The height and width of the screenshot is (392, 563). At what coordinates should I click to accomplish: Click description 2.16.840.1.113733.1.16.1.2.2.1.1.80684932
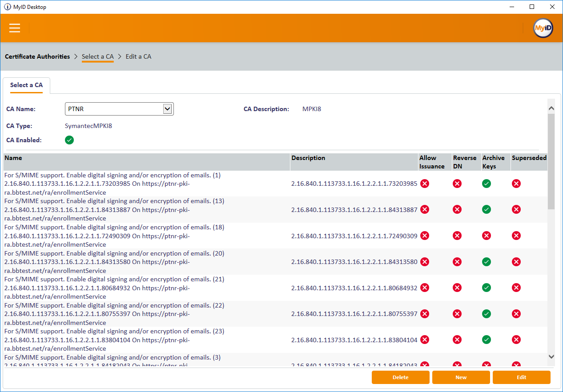pyautogui.click(x=354, y=288)
